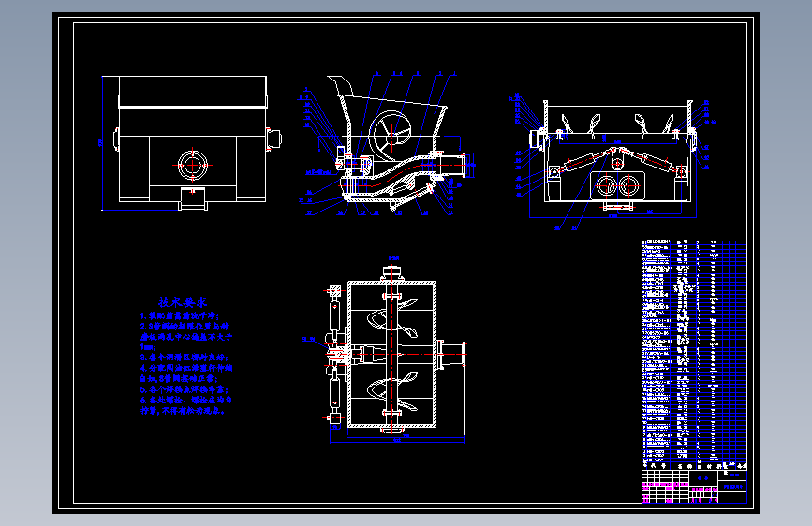
Task: Select the final line ending 不得有松动现象
Action: click(183, 411)
